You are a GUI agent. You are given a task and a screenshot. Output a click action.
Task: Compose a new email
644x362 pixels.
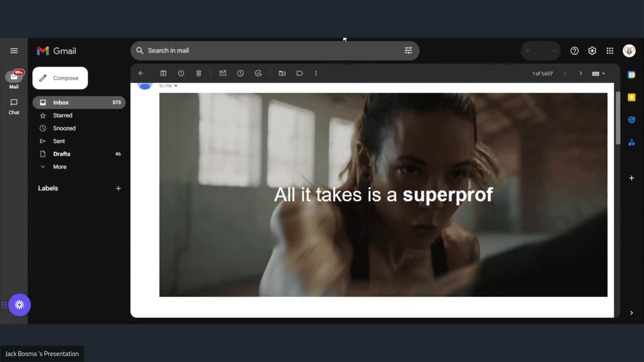tap(60, 78)
